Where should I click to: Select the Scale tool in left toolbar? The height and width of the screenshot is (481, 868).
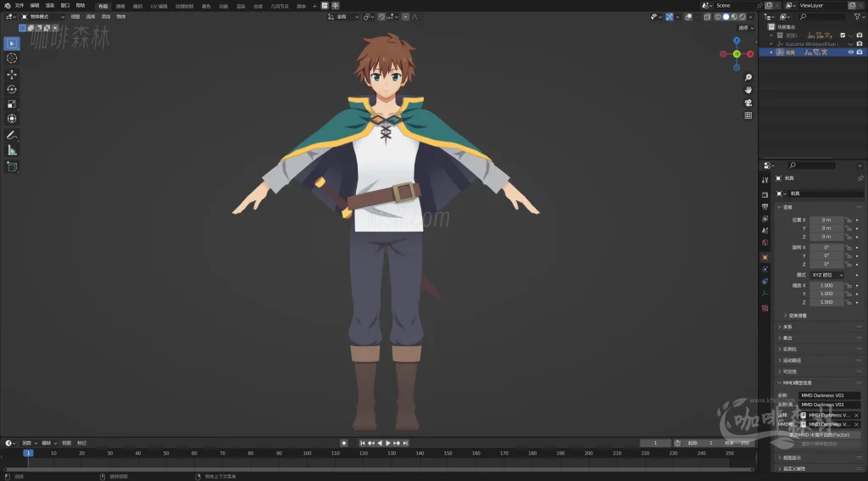click(x=12, y=104)
